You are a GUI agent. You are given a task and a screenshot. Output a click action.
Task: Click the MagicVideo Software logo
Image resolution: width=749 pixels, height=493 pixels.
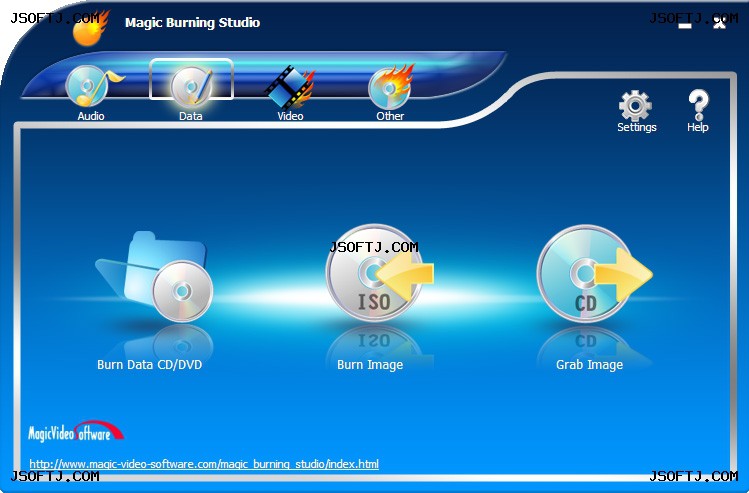click(75, 431)
